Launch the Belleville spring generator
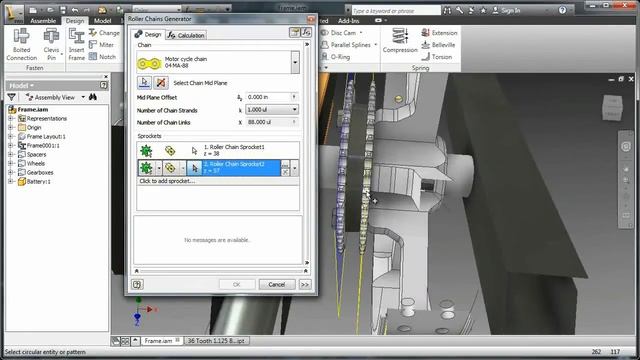This screenshot has width=640, height=360. [438, 44]
